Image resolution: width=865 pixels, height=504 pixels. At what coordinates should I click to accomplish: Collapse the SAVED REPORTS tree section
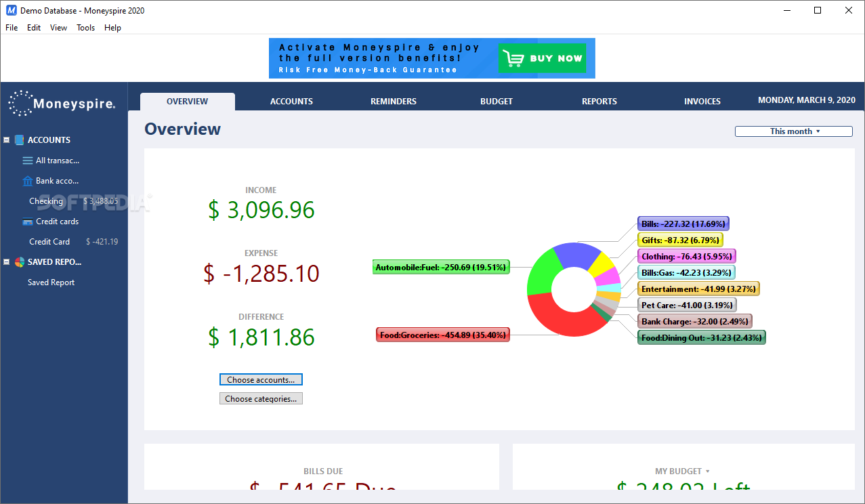tap(6, 262)
